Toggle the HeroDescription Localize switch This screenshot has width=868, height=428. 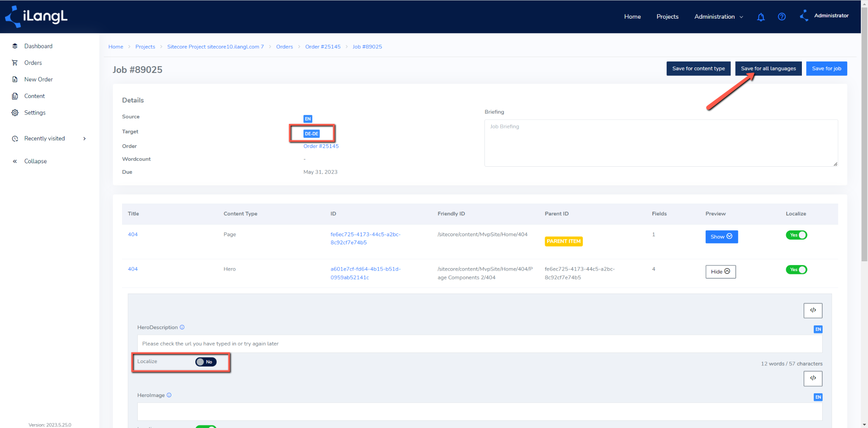tap(206, 362)
